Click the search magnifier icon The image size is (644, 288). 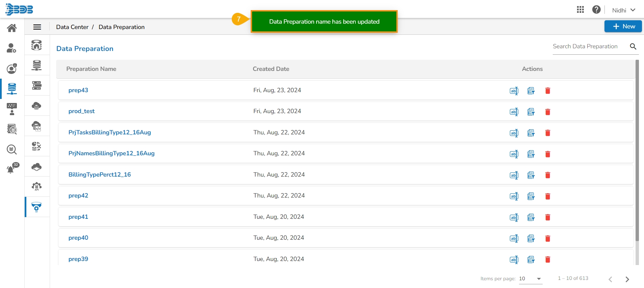(633, 47)
